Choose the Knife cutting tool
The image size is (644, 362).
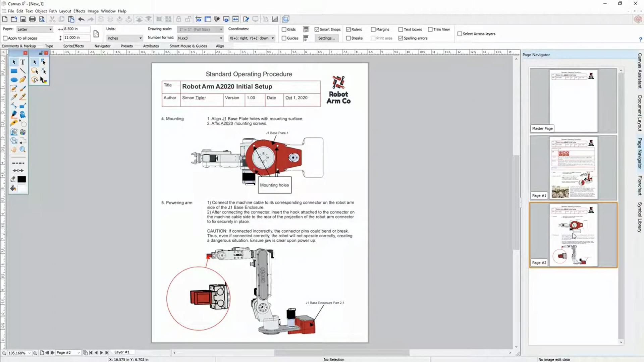pyautogui.click(x=14, y=123)
